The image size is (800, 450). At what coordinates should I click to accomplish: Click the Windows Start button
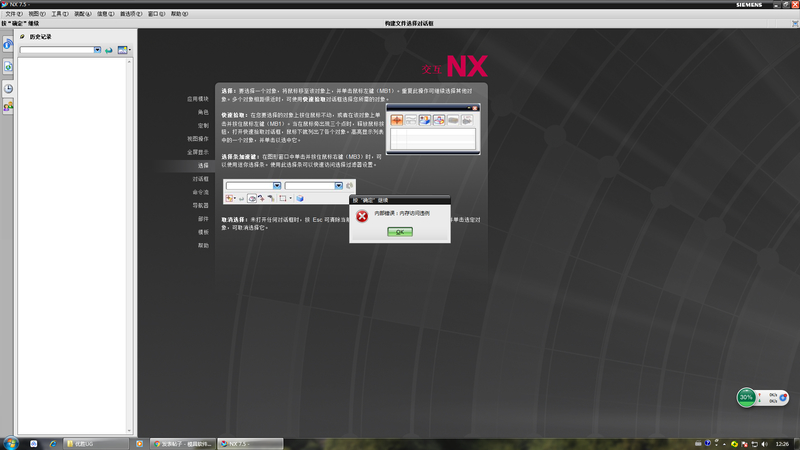10,443
